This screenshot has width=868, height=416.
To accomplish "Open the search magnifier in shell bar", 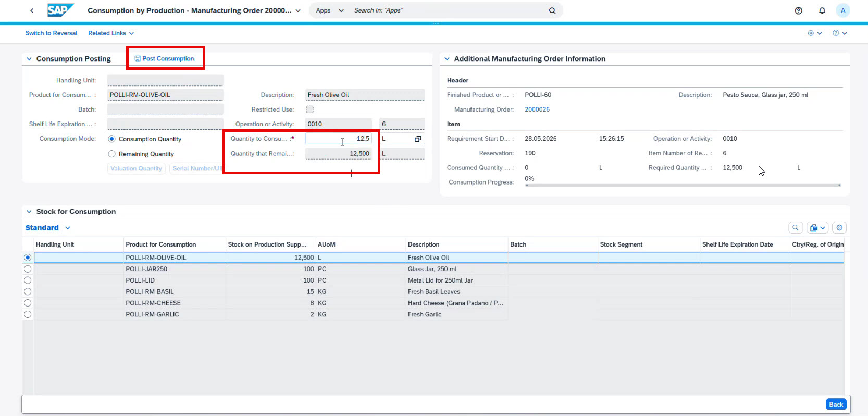I will click(552, 10).
